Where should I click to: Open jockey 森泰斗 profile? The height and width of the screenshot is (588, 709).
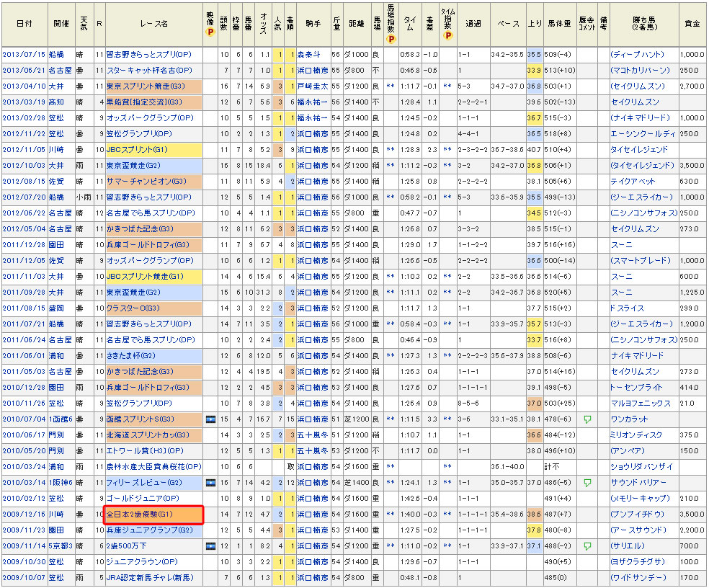point(308,55)
